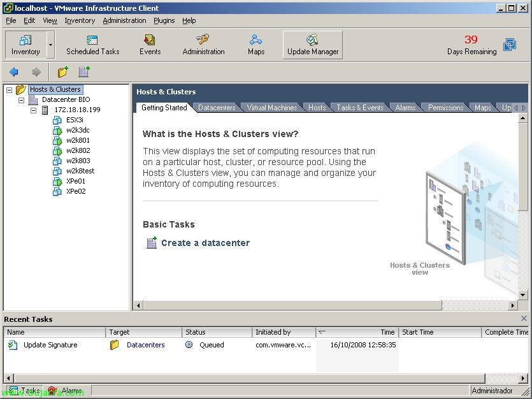Open the Plugins menu
The width and height of the screenshot is (532, 399).
point(164,20)
